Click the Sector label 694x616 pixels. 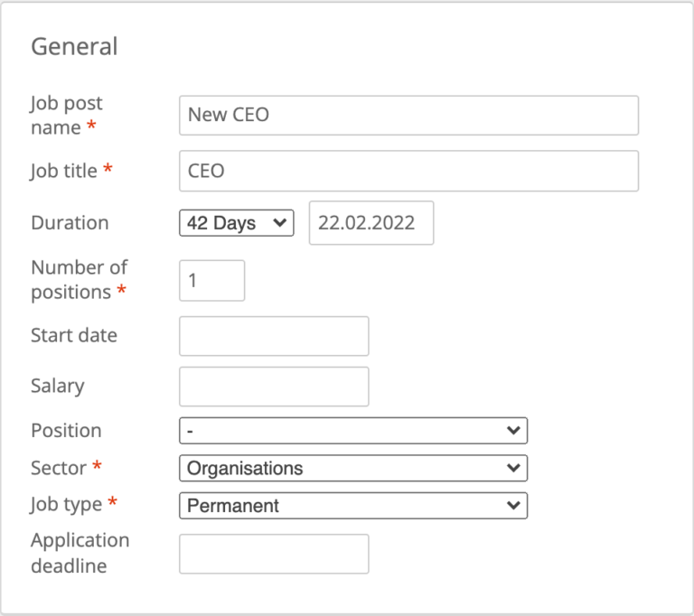(x=59, y=468)
